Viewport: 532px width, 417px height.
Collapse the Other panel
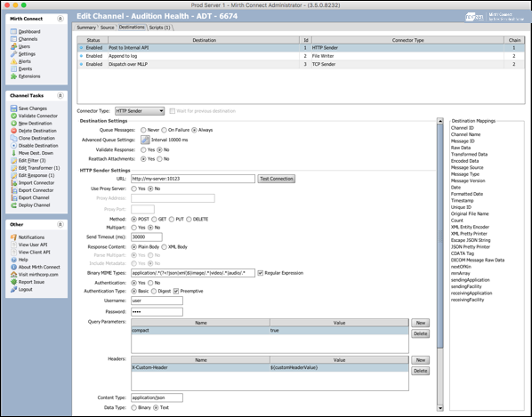(60, 225)
